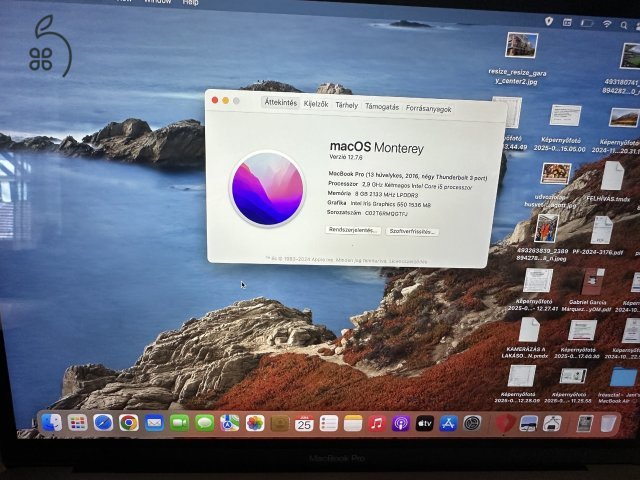
Task: Open the Trash in the Dock
Action: (x=608, y=424)
